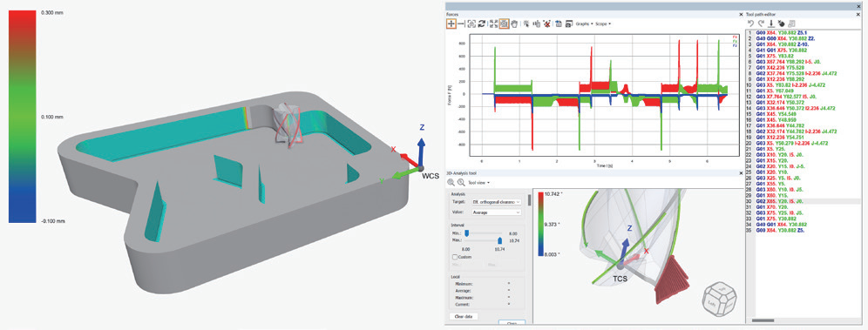Open the Value dropdown showing Average
This screenshot has height=330, width=868.
[x=496, y=212]
